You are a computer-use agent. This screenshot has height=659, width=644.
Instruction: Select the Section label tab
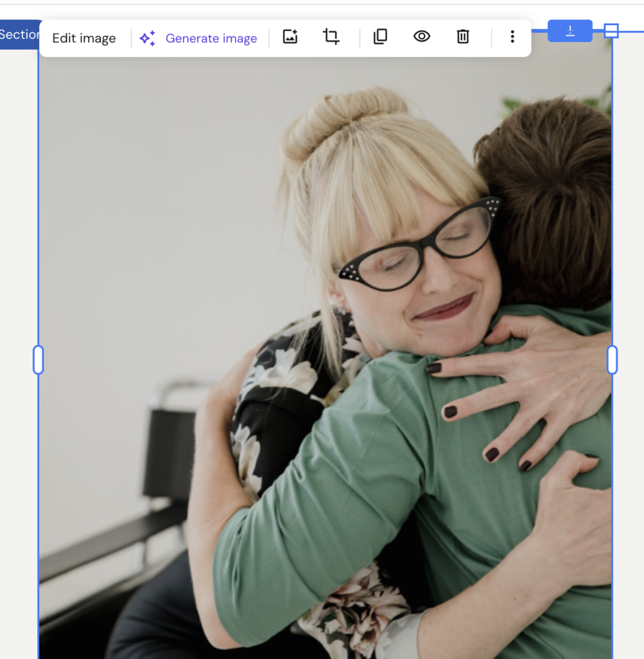[20, 35]
